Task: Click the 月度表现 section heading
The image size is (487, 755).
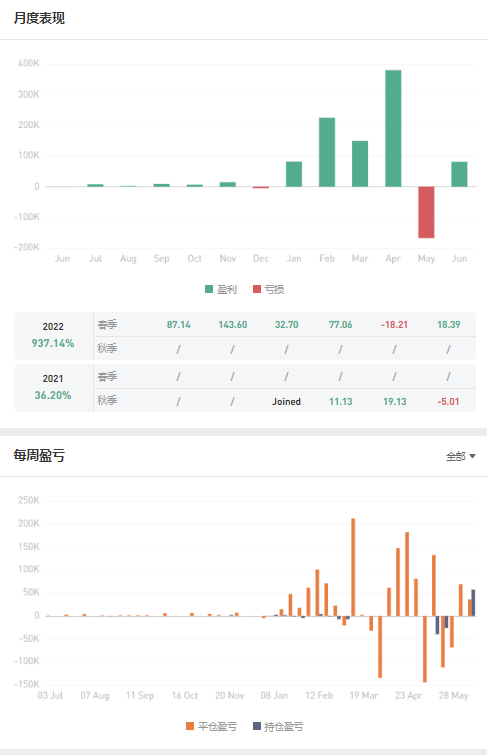Action: click(x=39, y=18)
